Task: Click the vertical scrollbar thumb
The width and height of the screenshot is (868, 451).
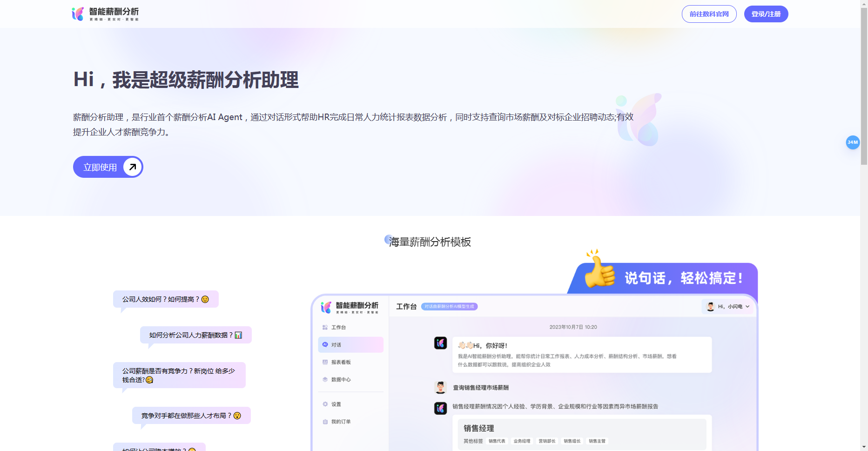Action: pyautogui.click(x=864, y=86)
